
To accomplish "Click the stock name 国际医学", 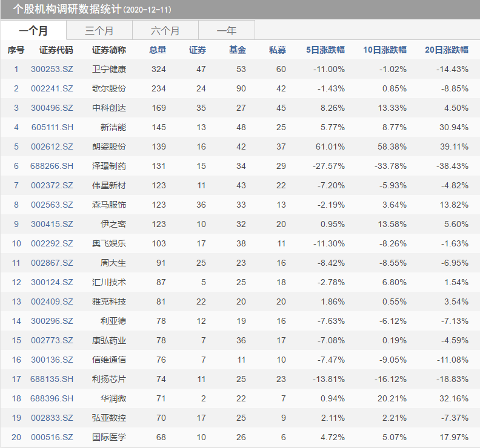I will tap(109, 437).
